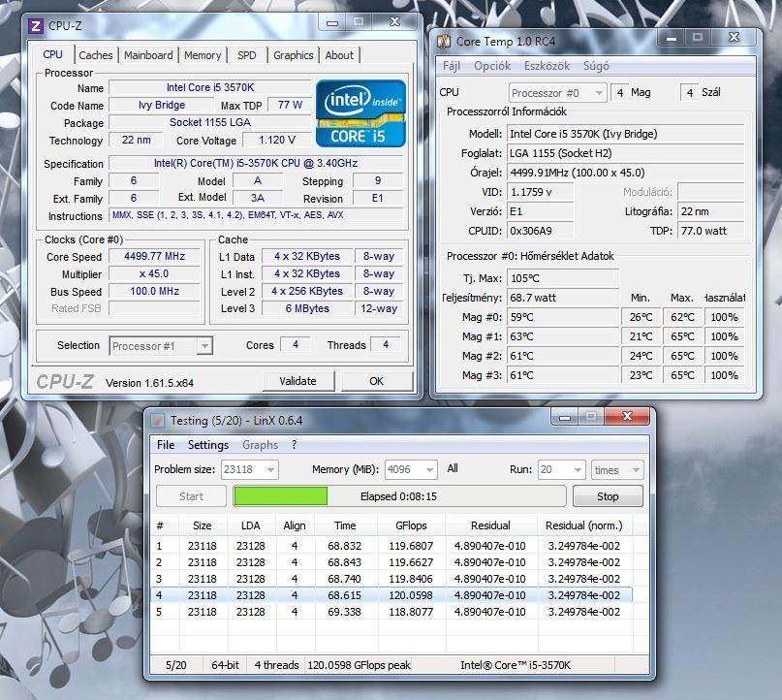
Task: Click the Residual (norm.) column header
Action: 584,525
